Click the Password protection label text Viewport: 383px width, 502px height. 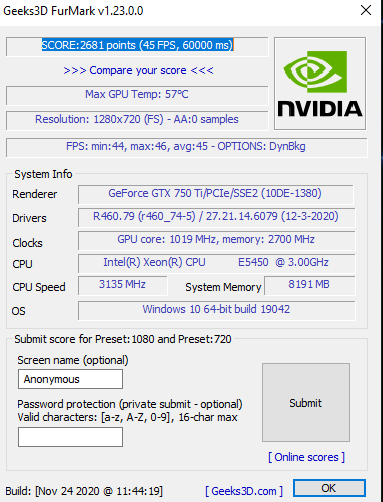pyautogui.click(x=130, y=404)
